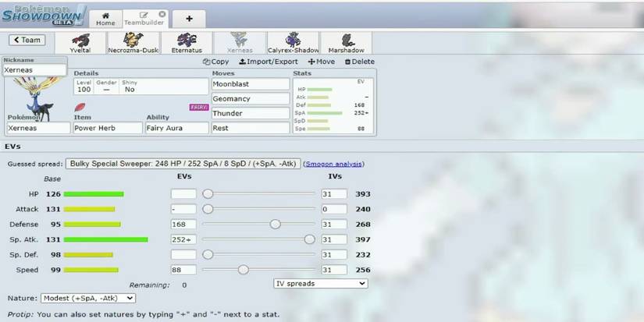Apply the guessed Bulky Special Sweeper spread
Screen dimensions: 644x322
pos(183,164)
